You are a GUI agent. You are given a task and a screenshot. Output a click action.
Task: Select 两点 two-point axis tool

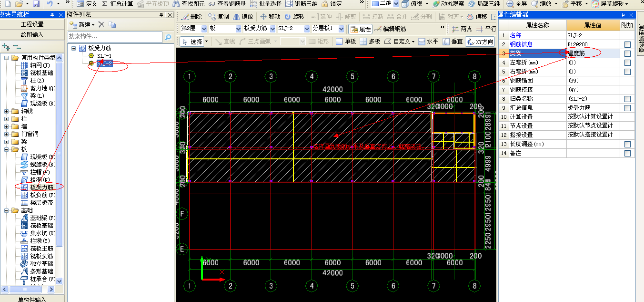(462, 29)
